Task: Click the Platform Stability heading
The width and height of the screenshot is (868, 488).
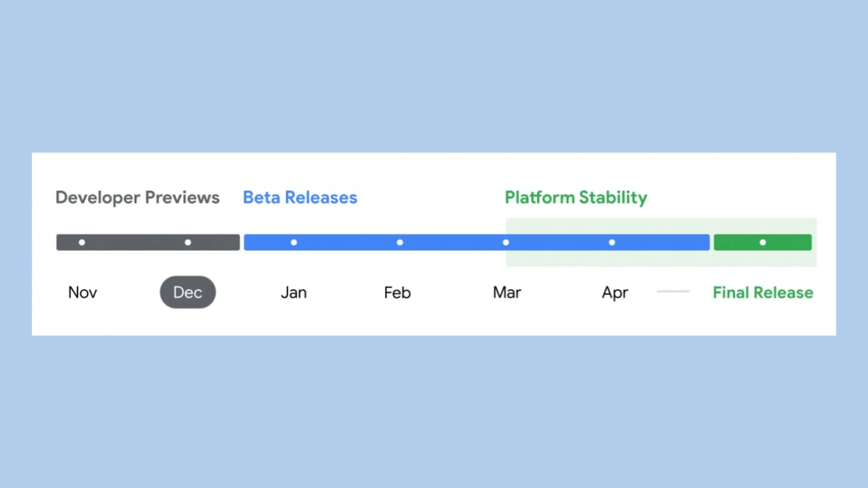Action: click(x=576, y=197)
